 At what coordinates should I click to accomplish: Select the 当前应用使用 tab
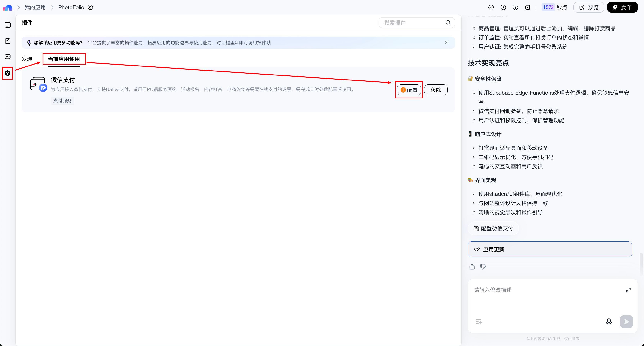[x=64, y=59]
